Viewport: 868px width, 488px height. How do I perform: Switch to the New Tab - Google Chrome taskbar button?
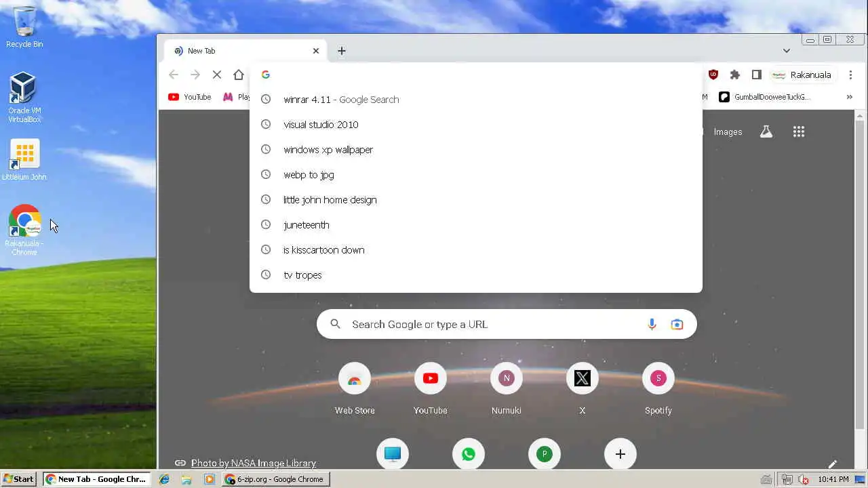96,479
